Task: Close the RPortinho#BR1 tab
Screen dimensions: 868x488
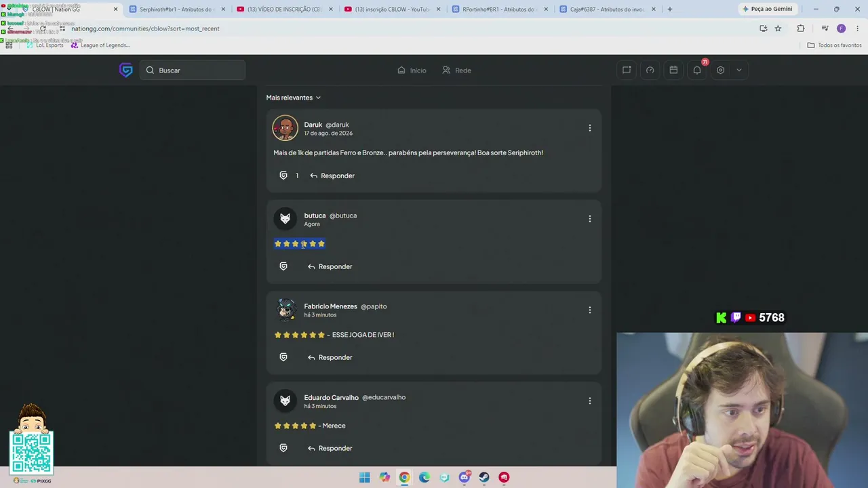Action: [x=546, y=9]
